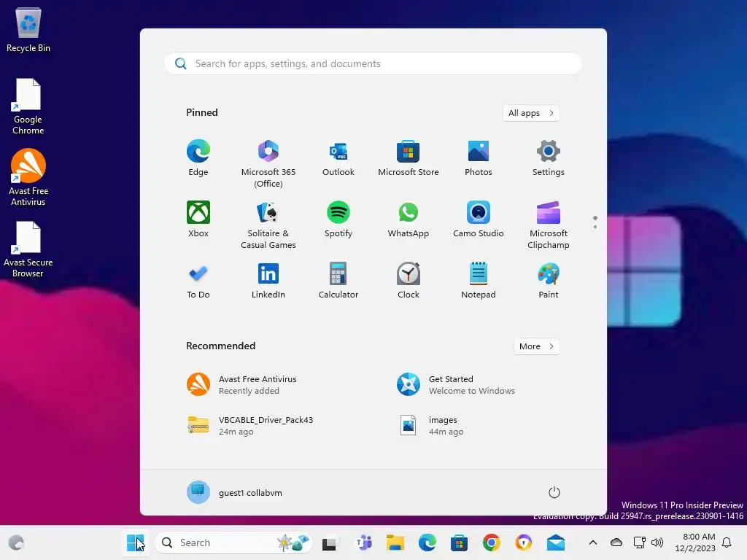This screenshot has height=560, width=747.
Task: Open To Do app
Action: 198,281
